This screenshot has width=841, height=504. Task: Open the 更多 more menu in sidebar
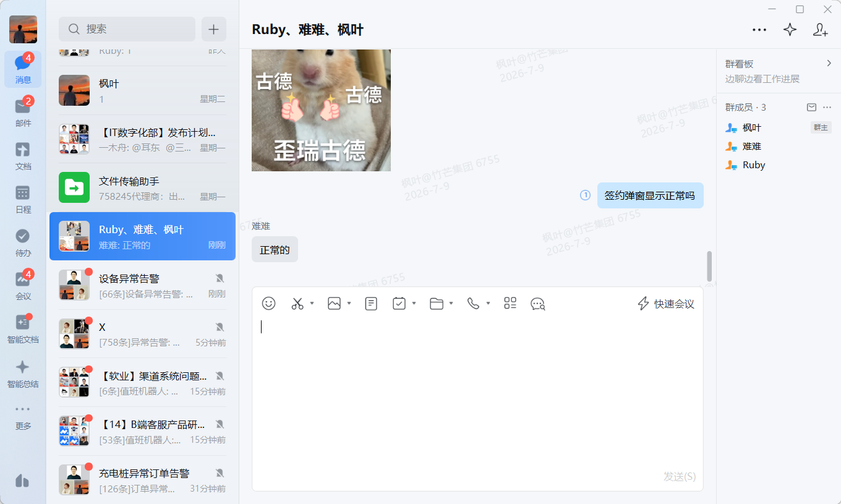click(23, 416)
